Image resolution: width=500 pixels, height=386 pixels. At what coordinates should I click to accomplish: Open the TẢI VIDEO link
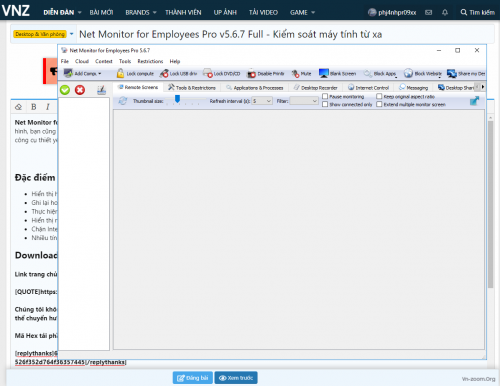point(263,12)
